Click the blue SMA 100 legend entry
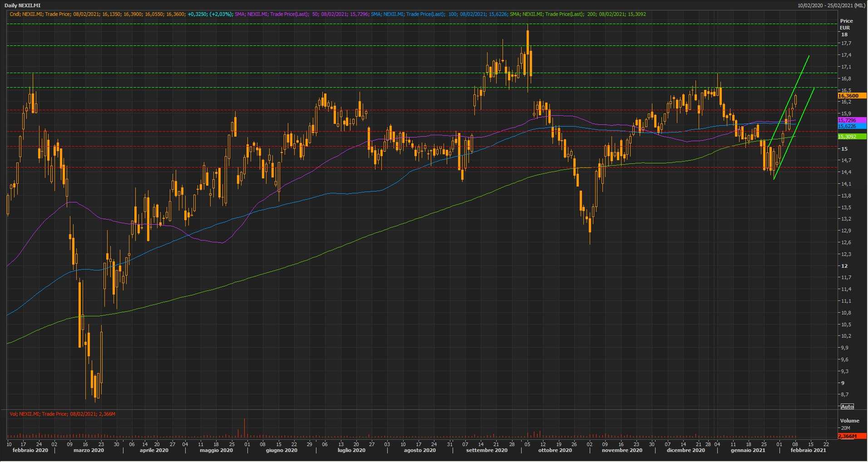868x462 pixels. point(439,14)
